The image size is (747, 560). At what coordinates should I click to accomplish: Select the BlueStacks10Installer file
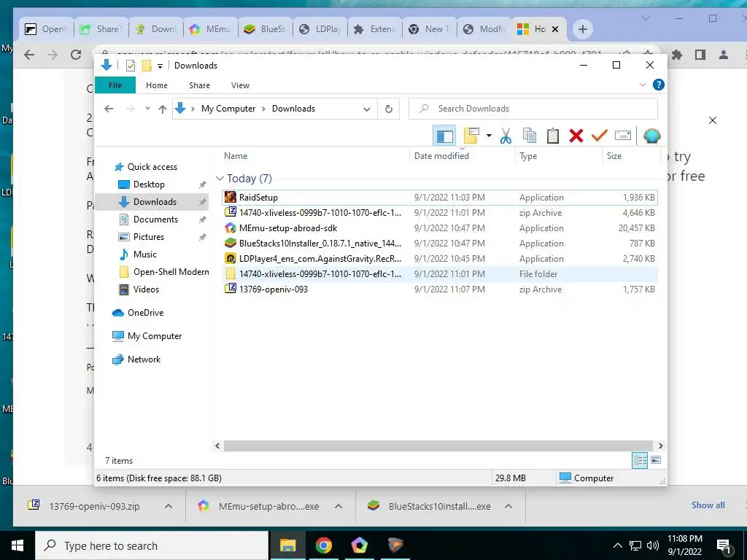coord(440,244)
